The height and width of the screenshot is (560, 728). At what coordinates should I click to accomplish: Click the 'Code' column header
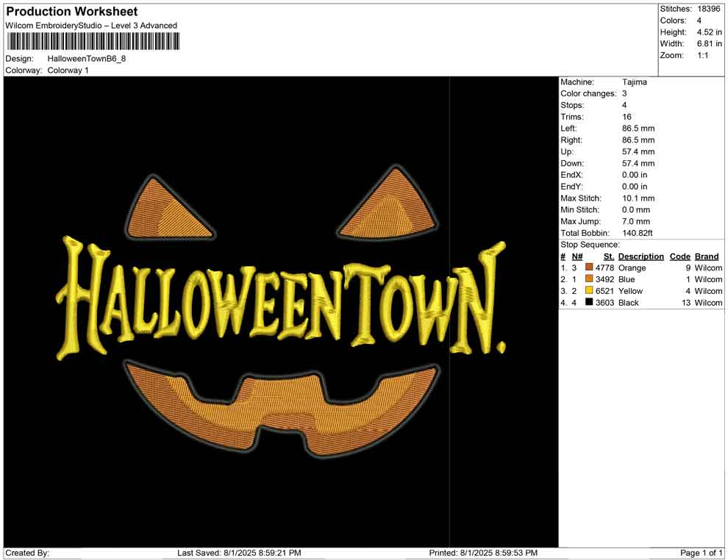680,256
